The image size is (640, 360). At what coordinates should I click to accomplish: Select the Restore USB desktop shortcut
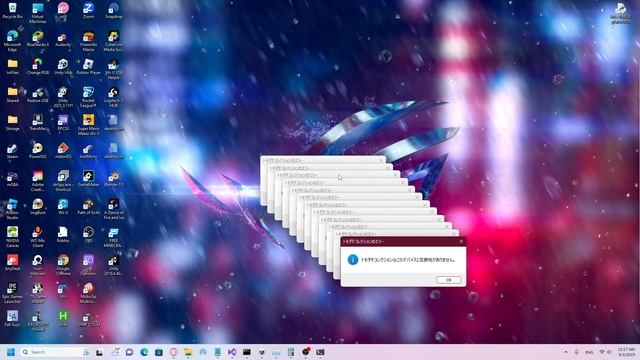point(38,95)
